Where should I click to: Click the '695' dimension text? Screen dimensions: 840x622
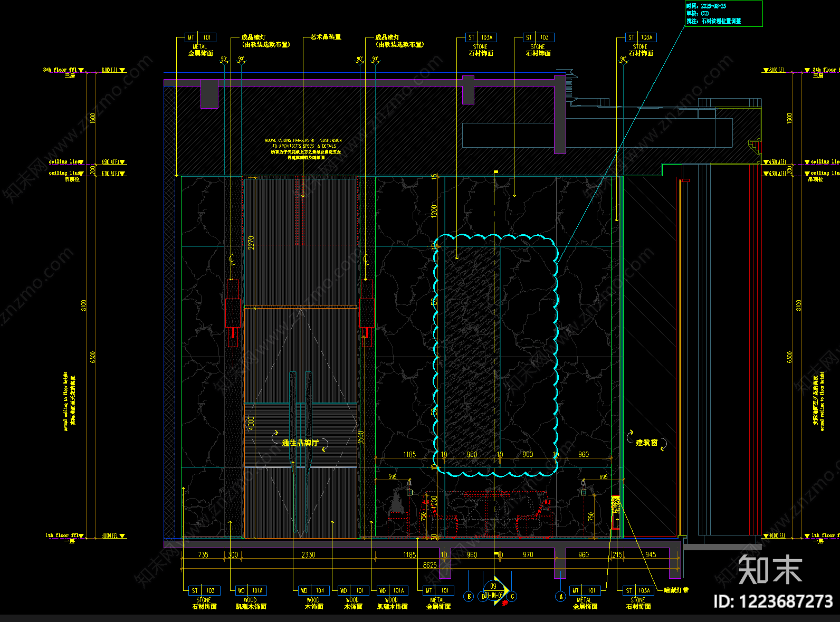click(x=604, y=477)
